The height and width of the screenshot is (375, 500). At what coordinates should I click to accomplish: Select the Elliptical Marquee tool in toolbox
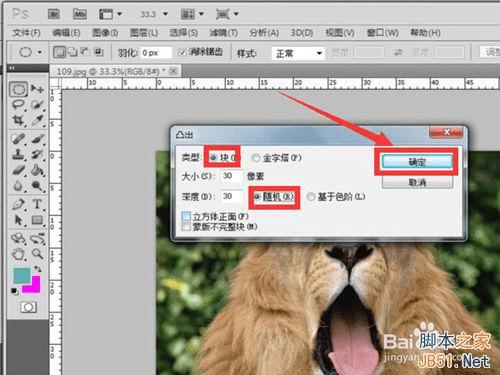(x=18, y=89)
